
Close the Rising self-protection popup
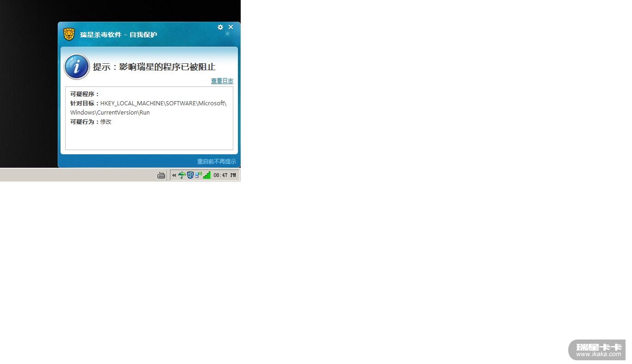click(x=231, y=27)
